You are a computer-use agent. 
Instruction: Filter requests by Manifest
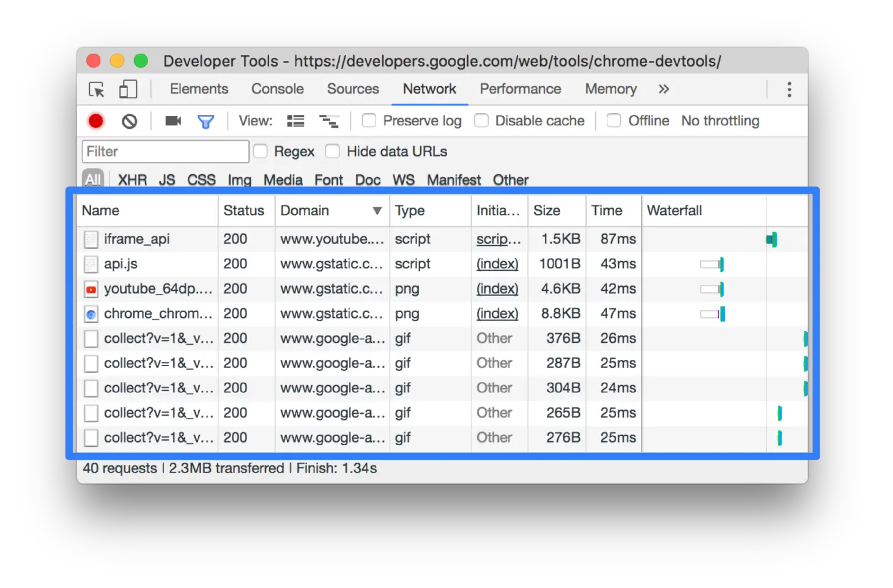[x=454, y=180]
